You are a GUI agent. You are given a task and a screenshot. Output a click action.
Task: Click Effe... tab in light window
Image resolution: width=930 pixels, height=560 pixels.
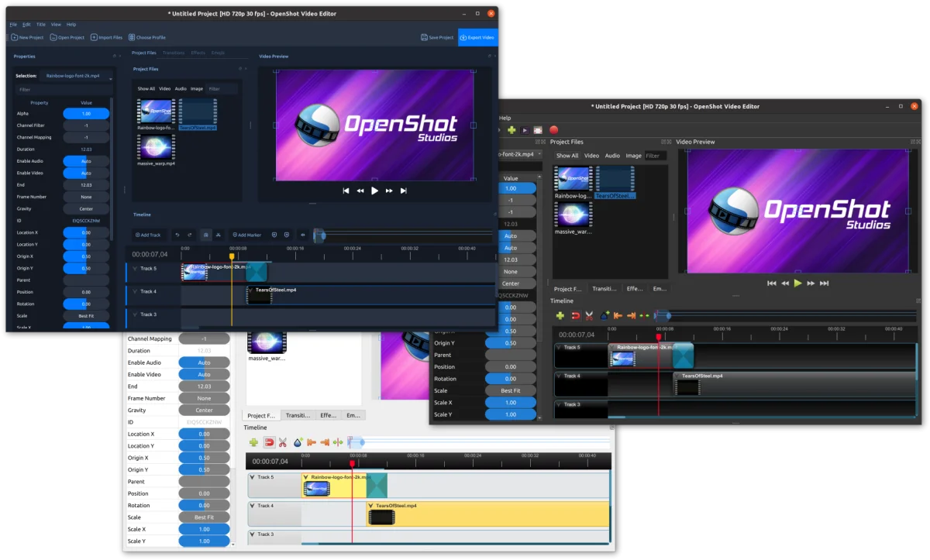pyautogui.click(x=328, y=416)
